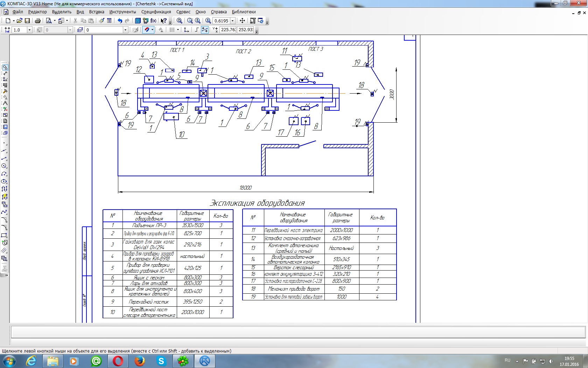The width and height of the screenshot is (588, 368).
Task: Toggle orthogonal drawing mode
Action: pos(197,30)
